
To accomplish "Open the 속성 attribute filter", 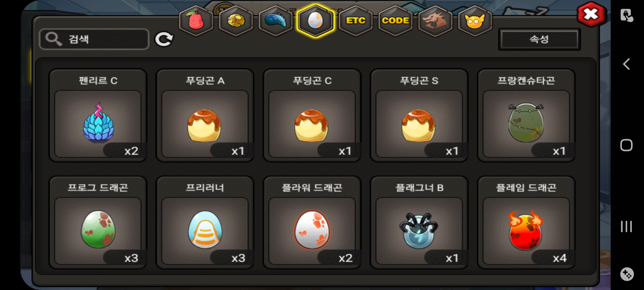I will (x=539, y=39).
